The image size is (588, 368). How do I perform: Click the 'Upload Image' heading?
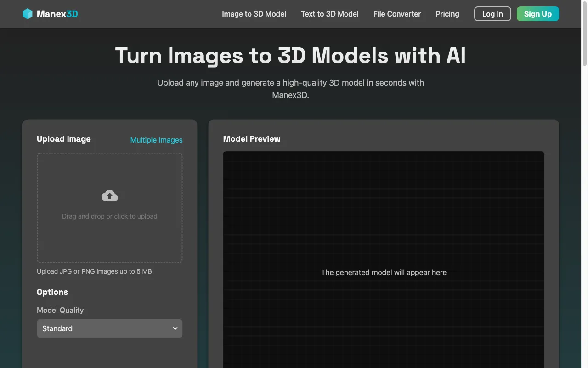click(x=64, y=139)
